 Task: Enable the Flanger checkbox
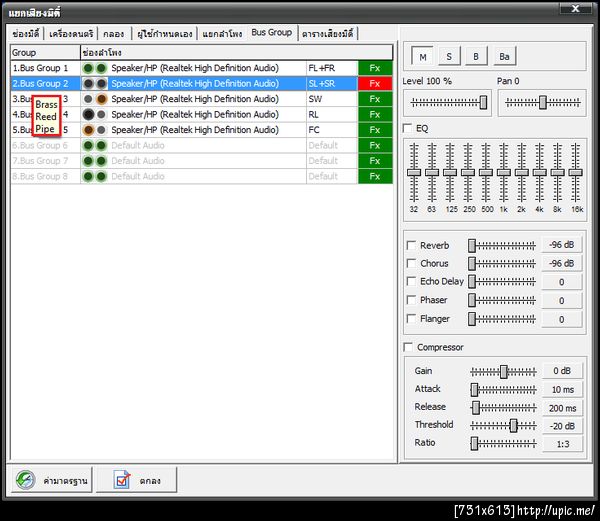click(411, 318)
